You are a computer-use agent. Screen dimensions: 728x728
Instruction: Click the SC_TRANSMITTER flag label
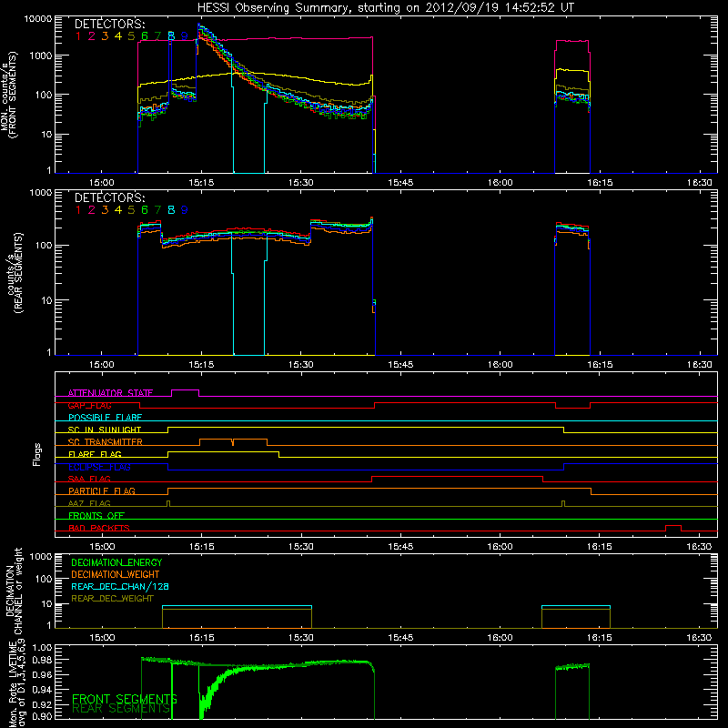106,442
